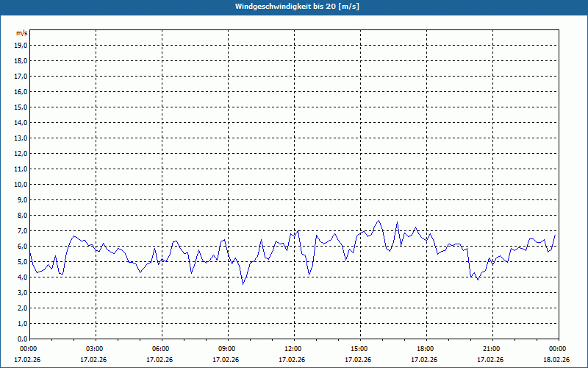
Task: Click the 21:00 time label
Action: click(x=492, y=349)
